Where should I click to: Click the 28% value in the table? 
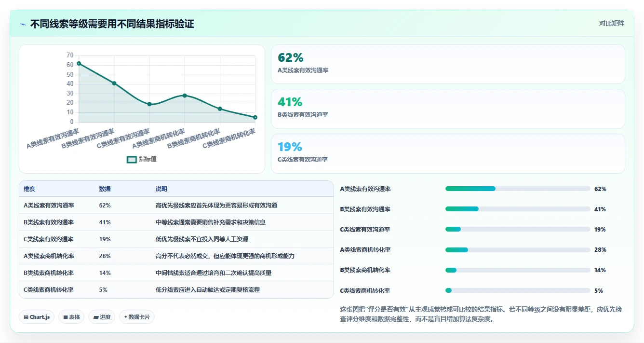coord(105,256)
